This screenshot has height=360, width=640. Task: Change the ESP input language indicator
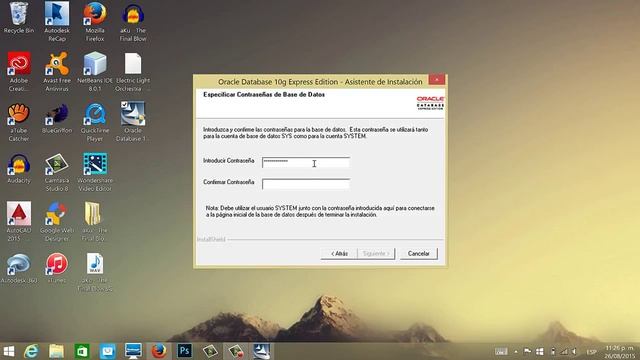(x=591, y=352)
